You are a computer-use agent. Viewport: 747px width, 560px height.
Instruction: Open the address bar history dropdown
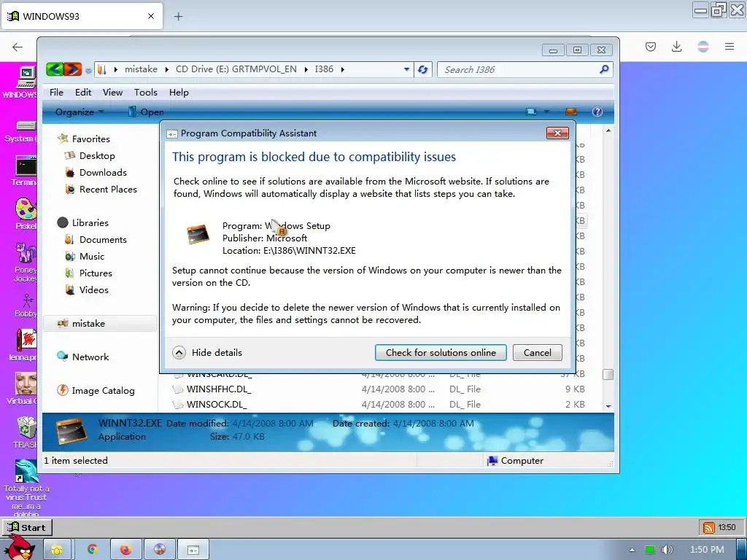(x=406, y=69)
